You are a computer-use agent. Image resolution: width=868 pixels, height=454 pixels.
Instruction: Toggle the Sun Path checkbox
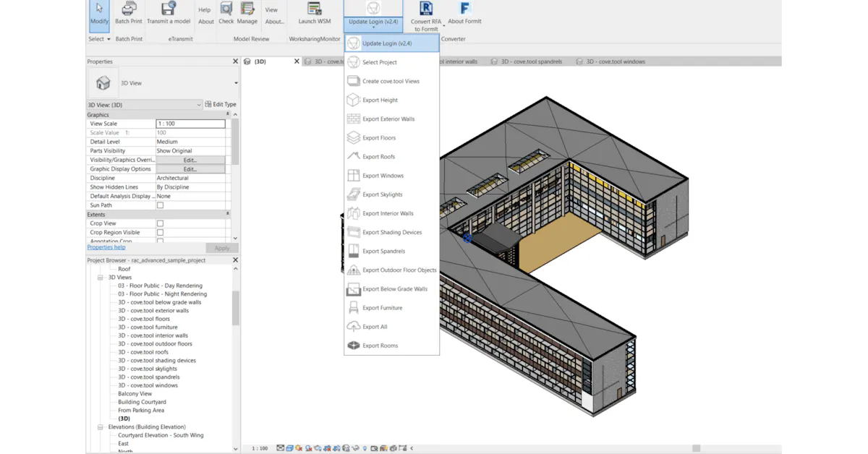click(x=161, y=205)
